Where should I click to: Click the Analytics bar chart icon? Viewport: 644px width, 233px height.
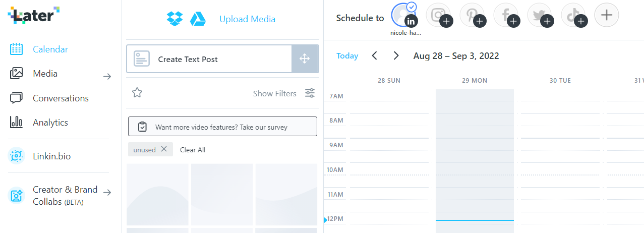[17, 122]
